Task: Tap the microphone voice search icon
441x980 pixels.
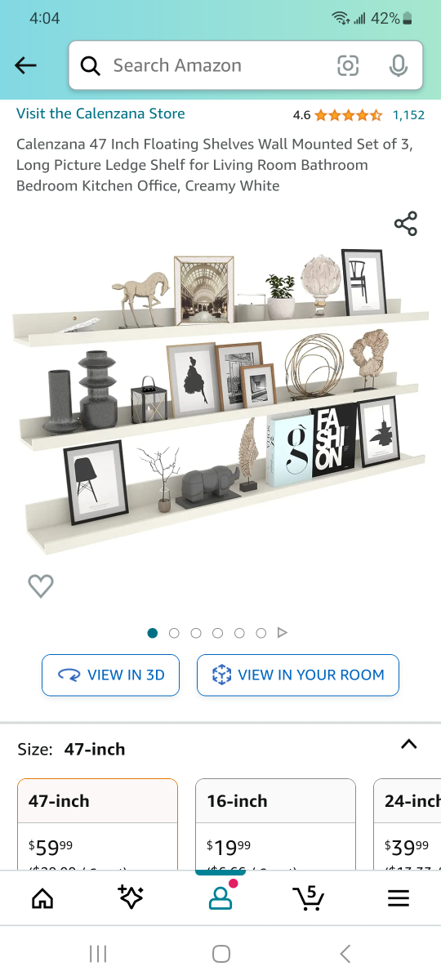Action: 399,66
